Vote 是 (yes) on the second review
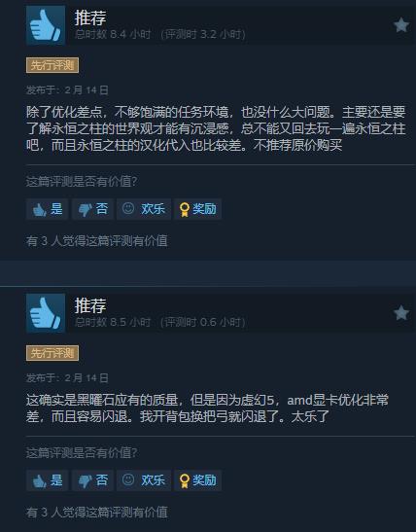This screenshot has height=532, width=416. [x=48, y=480]
